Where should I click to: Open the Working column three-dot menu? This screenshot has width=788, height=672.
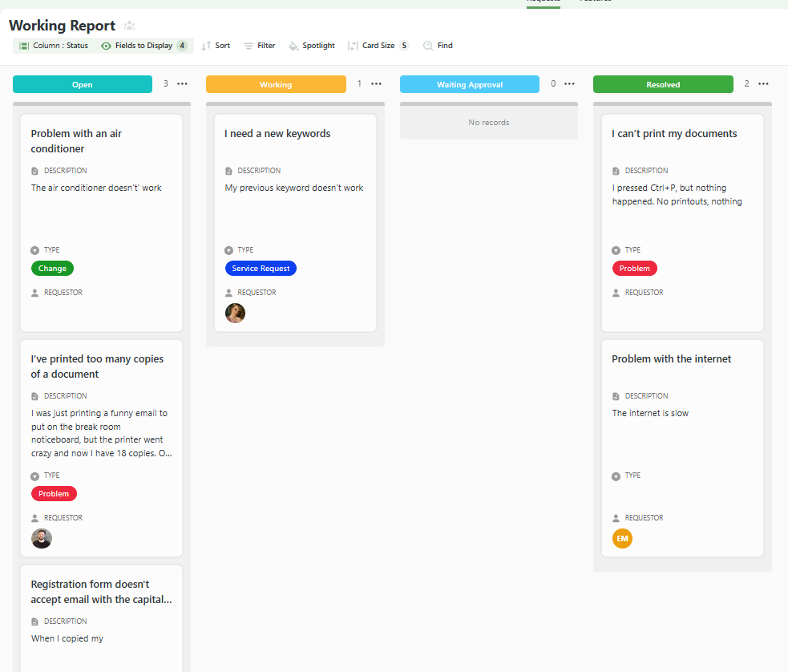pos(376,84)
